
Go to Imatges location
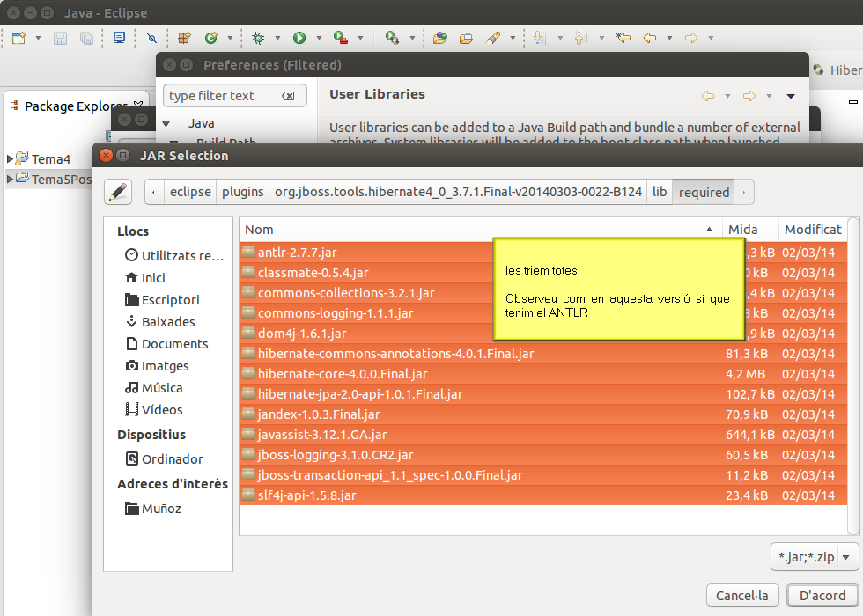point(157,366)
